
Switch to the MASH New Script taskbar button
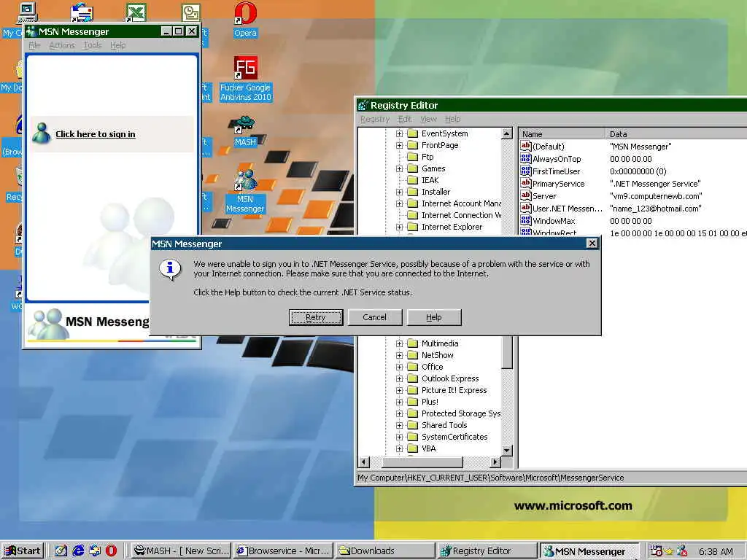click(x=181, y=551)
